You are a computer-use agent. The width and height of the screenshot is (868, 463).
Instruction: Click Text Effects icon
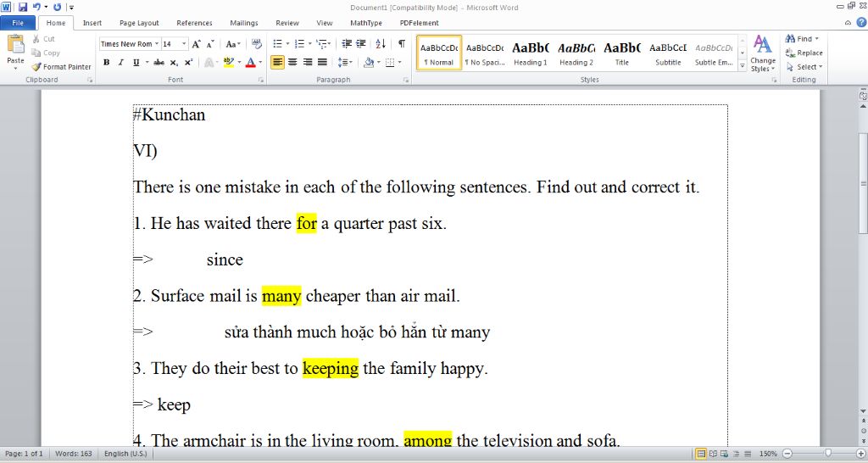[209, 63]
